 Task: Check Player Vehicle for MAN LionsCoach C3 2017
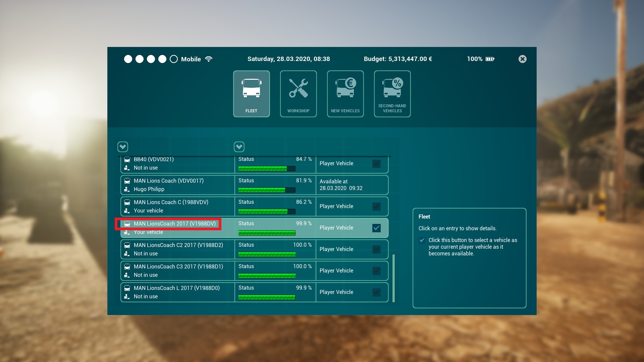pos(376,271)
